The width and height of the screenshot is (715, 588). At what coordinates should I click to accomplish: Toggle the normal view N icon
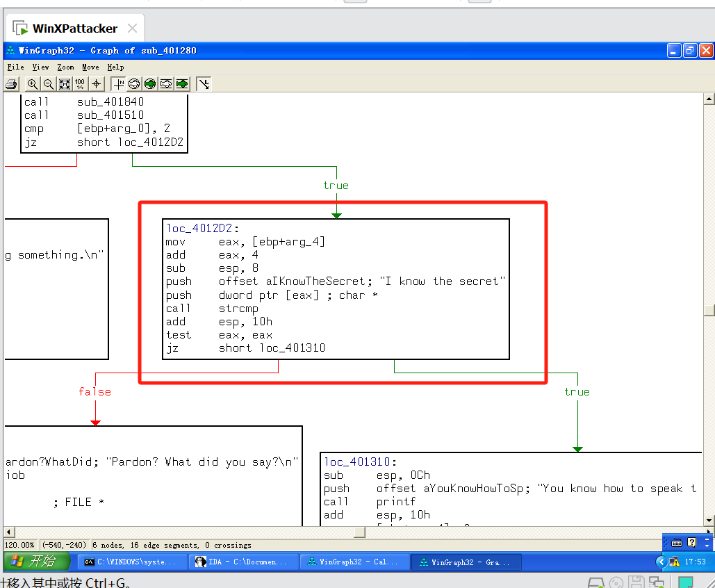click(119, 84)
